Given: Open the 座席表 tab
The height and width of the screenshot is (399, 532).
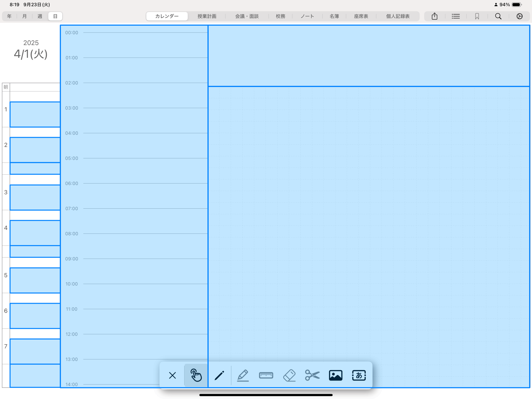Looking at the screenshot, I should click(x=361, y=16).
